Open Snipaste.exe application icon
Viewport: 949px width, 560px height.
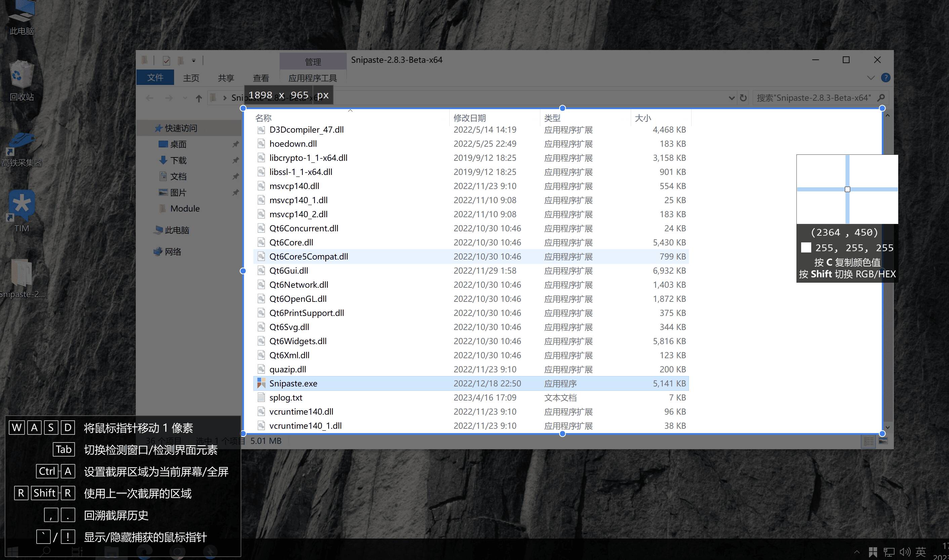[261, 383]
